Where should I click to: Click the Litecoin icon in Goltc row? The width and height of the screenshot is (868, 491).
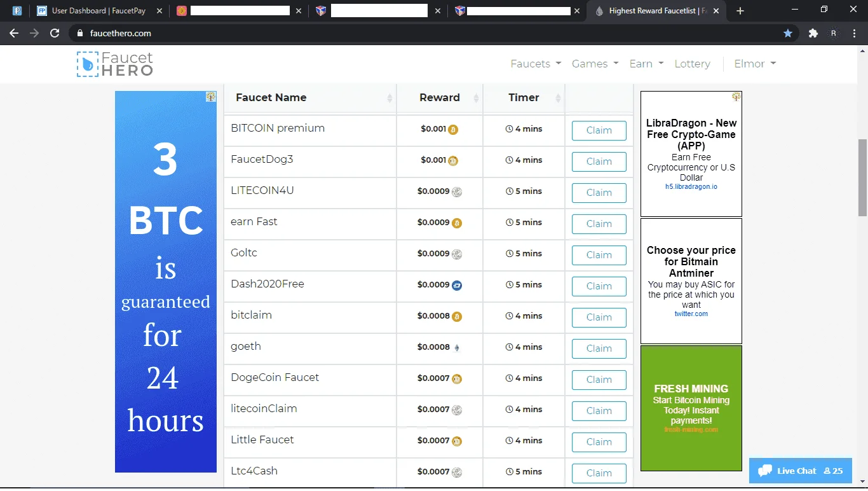[457, 254]
